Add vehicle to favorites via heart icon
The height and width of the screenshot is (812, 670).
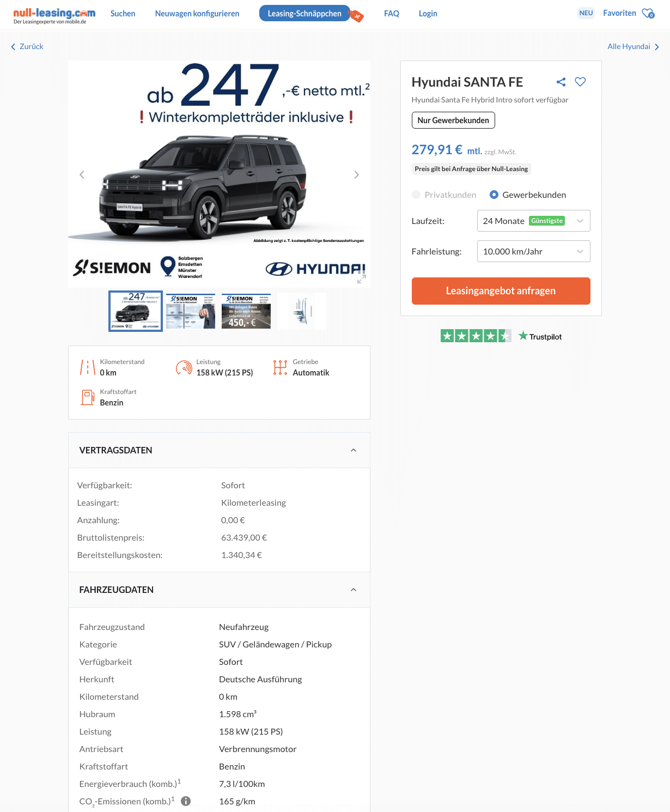click(580, 82)
